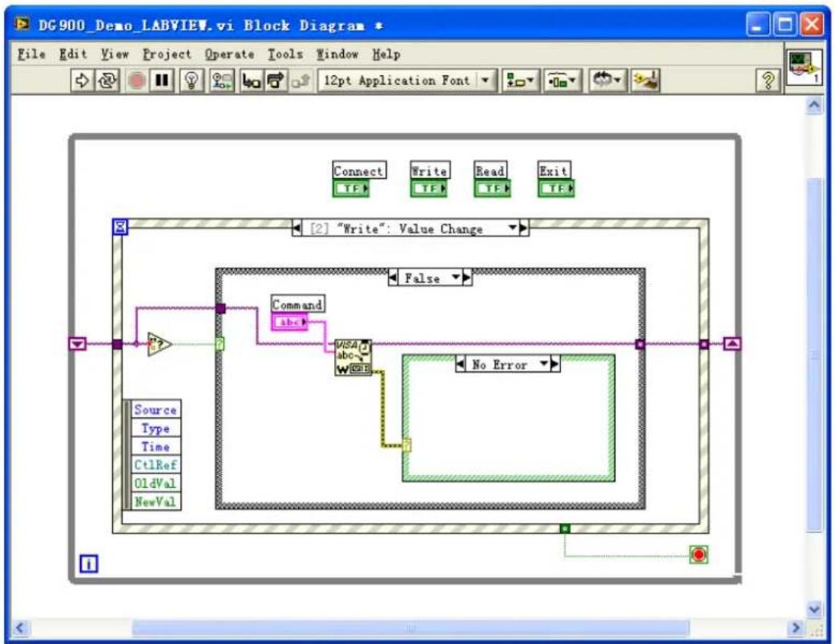Click the loop iteration terminal i

(x=89, y=564)
